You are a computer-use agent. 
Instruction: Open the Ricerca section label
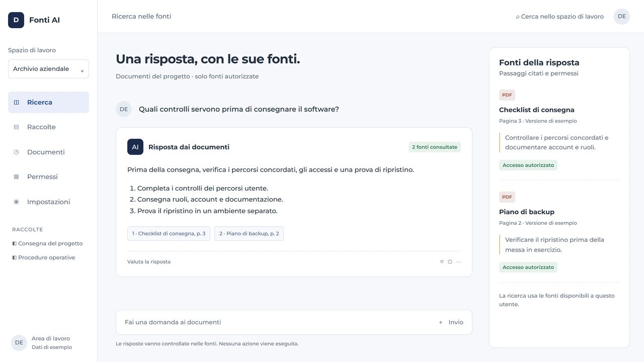coord(40,103)
